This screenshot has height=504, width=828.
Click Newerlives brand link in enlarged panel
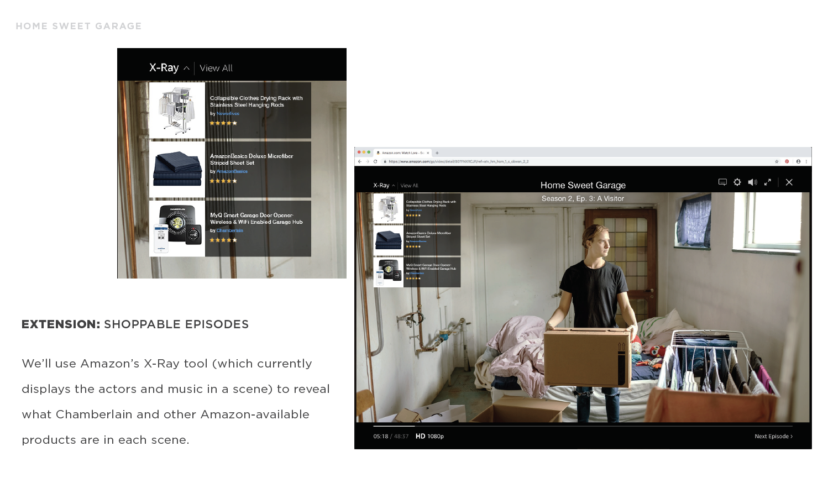[x=228, y=113]
